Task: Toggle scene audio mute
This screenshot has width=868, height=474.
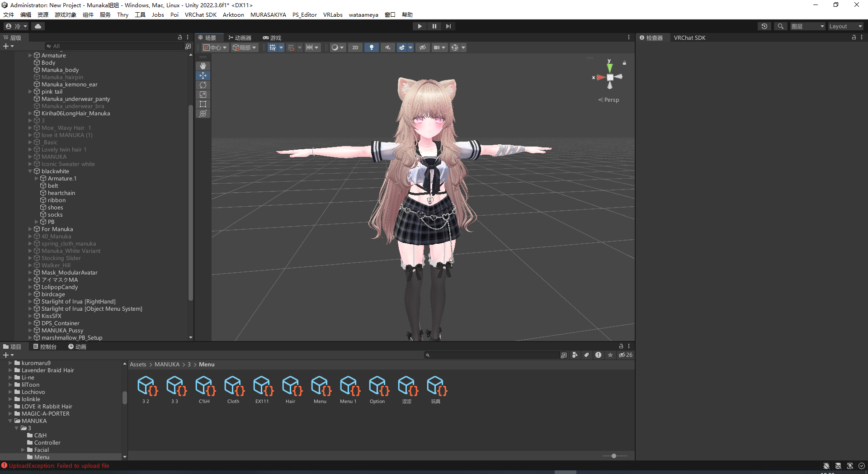Action: point(388,47)
